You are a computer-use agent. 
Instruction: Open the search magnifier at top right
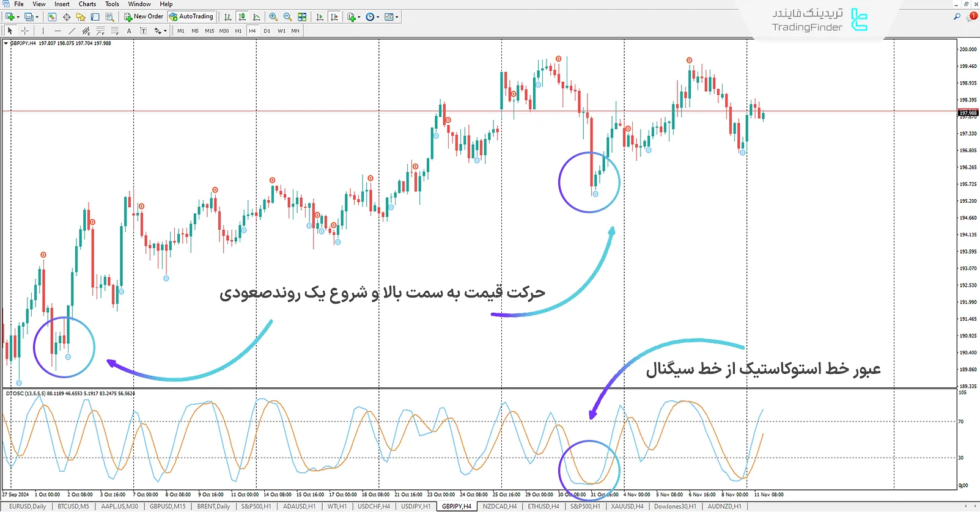[x=957, y=17]
